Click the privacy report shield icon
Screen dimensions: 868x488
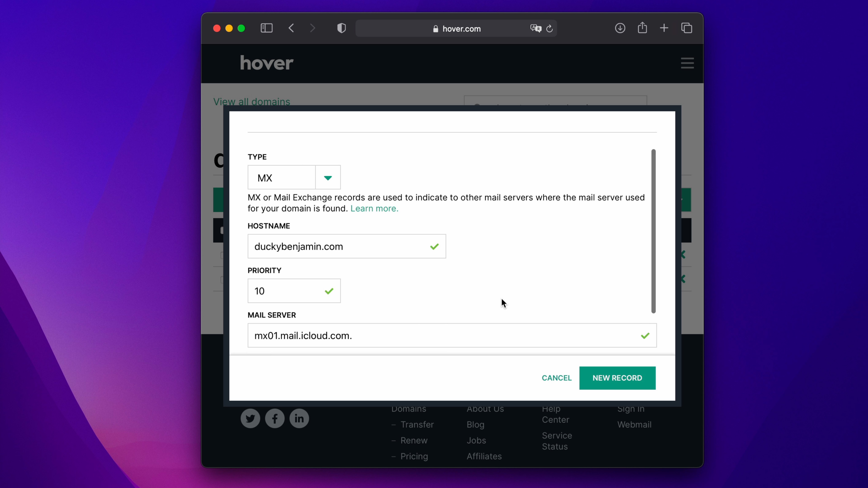pos(341,28)
